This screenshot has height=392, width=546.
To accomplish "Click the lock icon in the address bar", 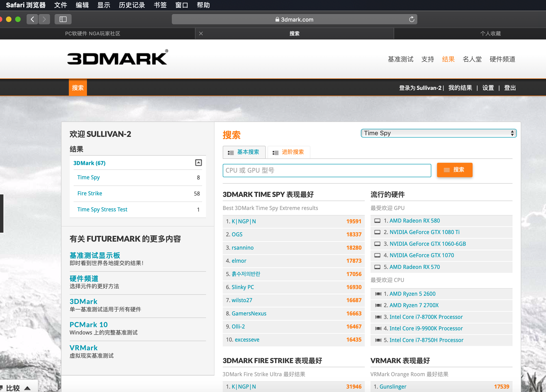I will coord(277,19).
